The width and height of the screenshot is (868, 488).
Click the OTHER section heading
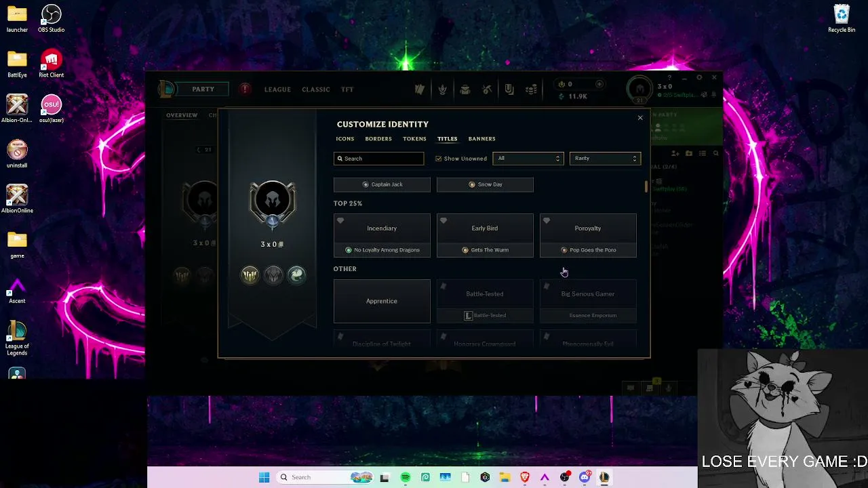click(x=345, y=269)
